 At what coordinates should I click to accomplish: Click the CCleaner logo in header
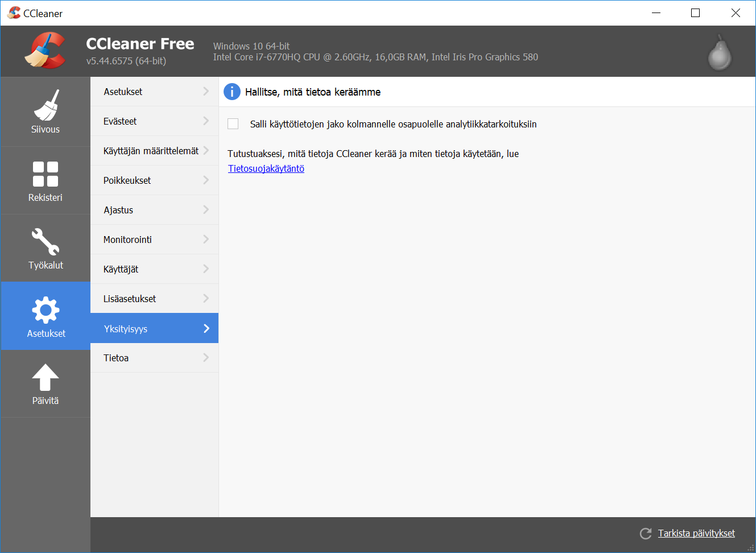pos(45,51)
